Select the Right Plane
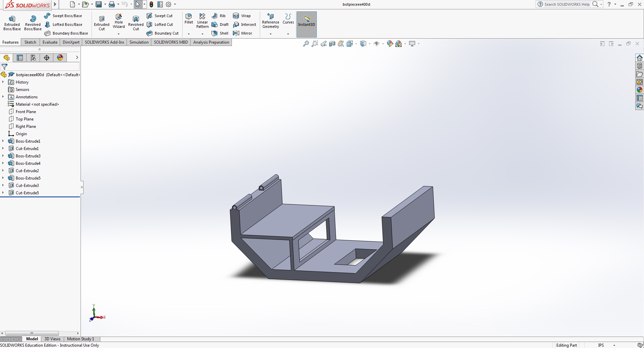The height and width of the screenshot is (348, 644). click(x=22, y=127)
